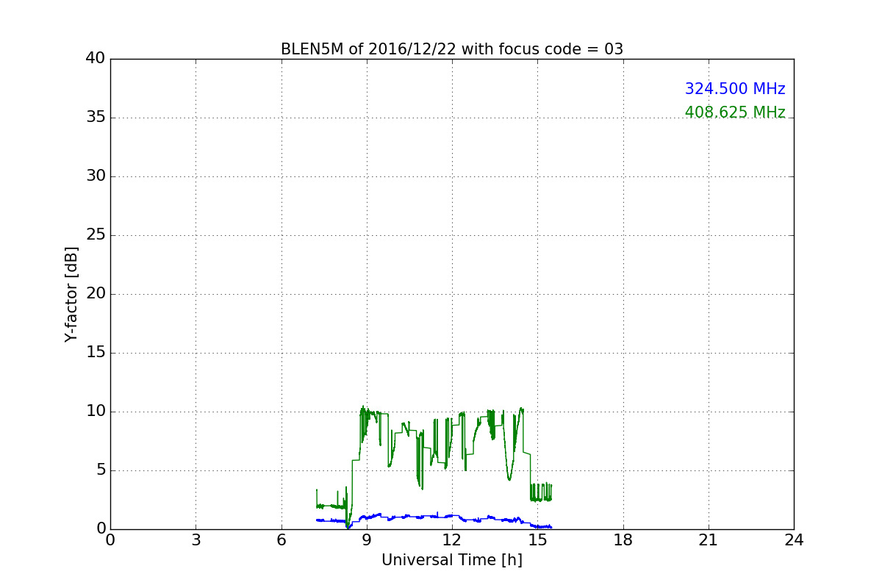
Task: Click the x-axis tick label 3
Action: [196, 540]
